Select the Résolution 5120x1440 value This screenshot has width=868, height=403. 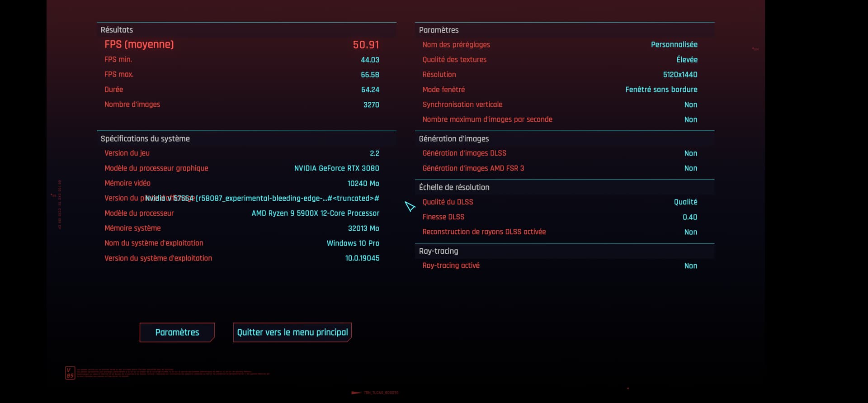tap(679, 75)
